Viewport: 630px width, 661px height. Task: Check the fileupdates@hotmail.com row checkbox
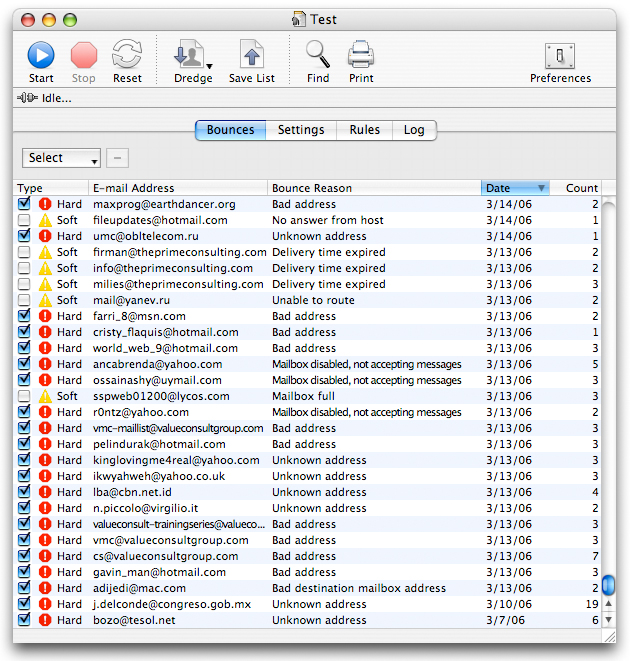(24, 220)
